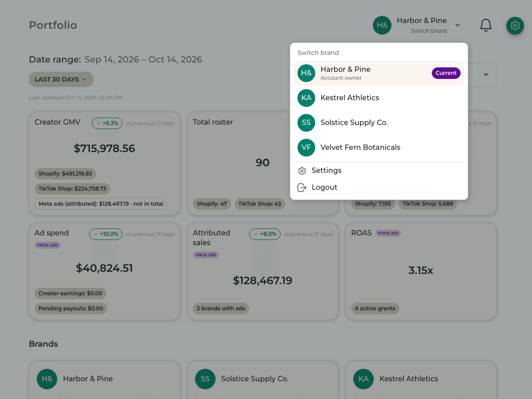This screenshot has height=399, width=532.
Task: Open the Kestrel Athletics brand card
Action: tap(421, 380)
